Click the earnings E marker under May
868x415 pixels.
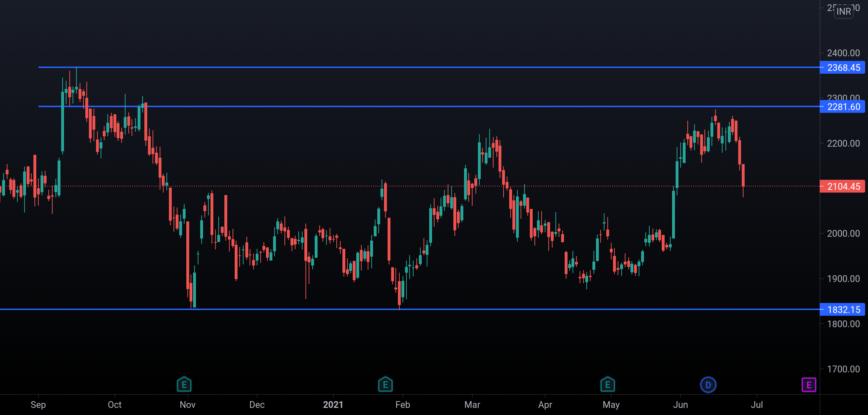click(608, 384)
